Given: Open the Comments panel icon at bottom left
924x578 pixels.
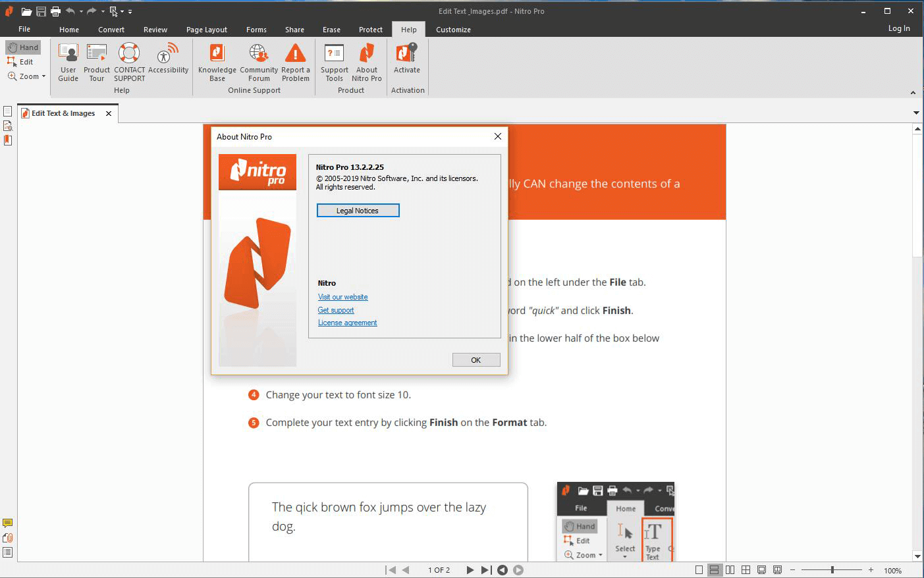Looking at the screenshot, I should (x=8, y=523).
